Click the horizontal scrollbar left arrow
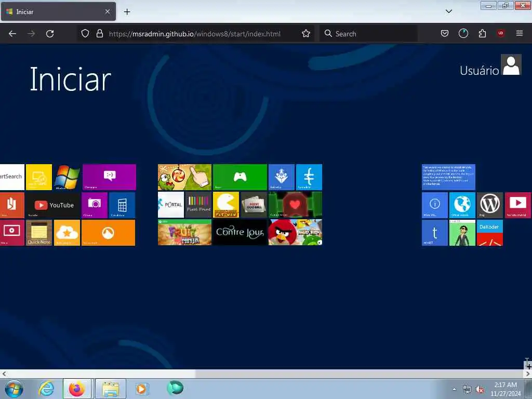Screen dimensions: 532x399 click(x=4, y=374)
